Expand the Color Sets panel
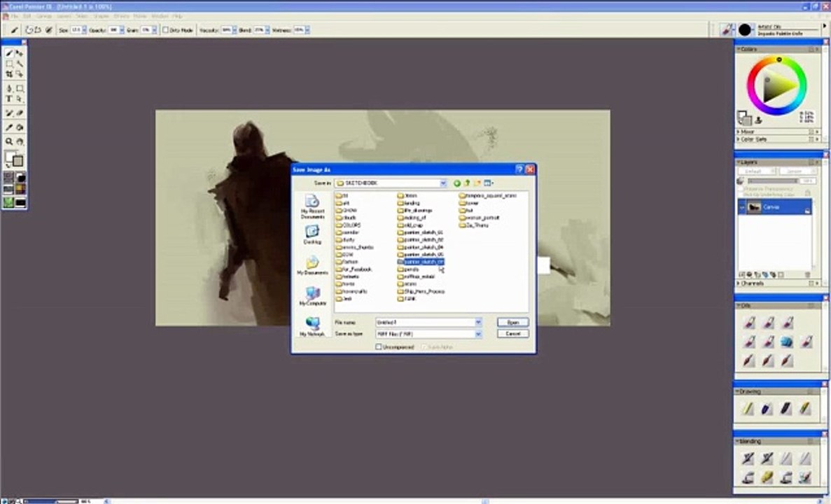The width and height of the screenshot is (831, 504). click(x=739, y=139)
